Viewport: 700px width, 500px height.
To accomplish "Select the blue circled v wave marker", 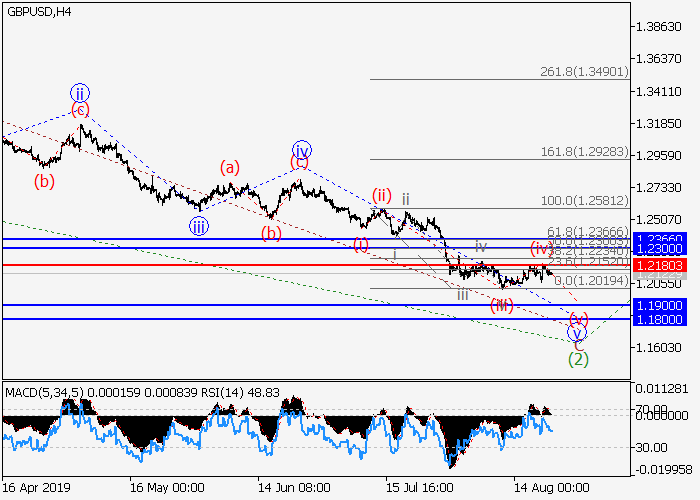I will point(577,333).
